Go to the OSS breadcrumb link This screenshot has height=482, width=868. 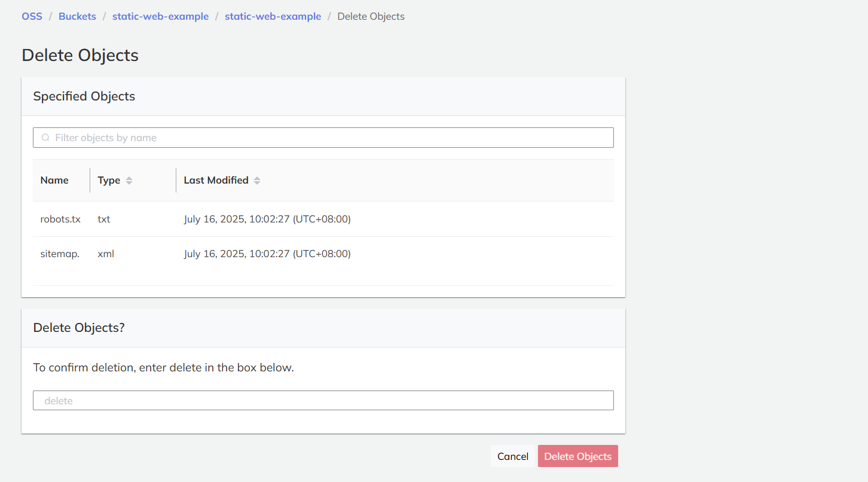coord(32,17)
